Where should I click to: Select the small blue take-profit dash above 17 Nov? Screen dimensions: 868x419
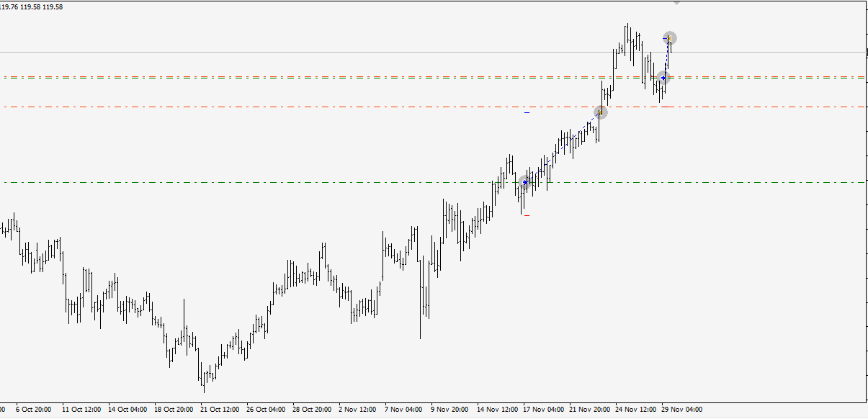527,113
